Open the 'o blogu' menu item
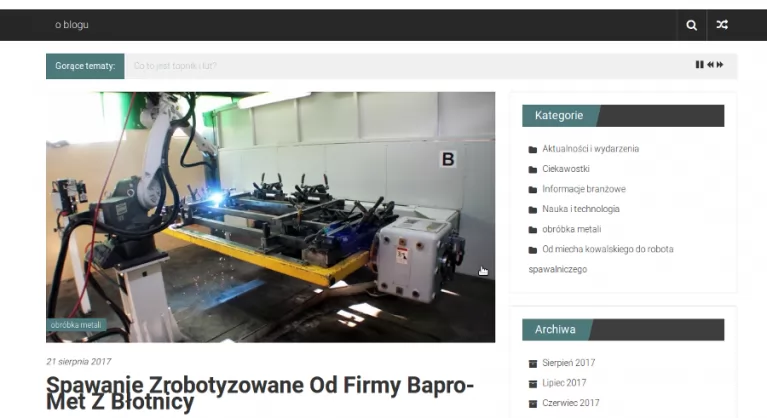This screenshot has width=767, height=418. [x=71, y=24]
